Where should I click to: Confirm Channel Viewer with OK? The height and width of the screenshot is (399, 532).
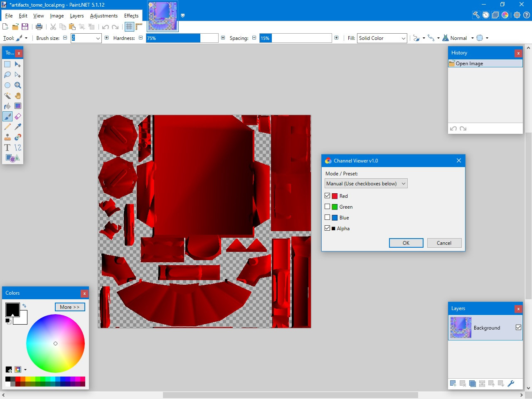(406, 243)
